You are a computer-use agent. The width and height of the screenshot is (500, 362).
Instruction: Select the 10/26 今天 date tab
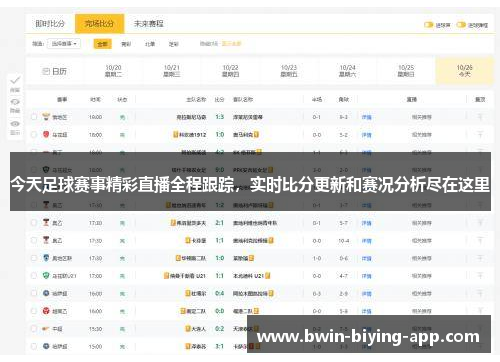[464, 71]
